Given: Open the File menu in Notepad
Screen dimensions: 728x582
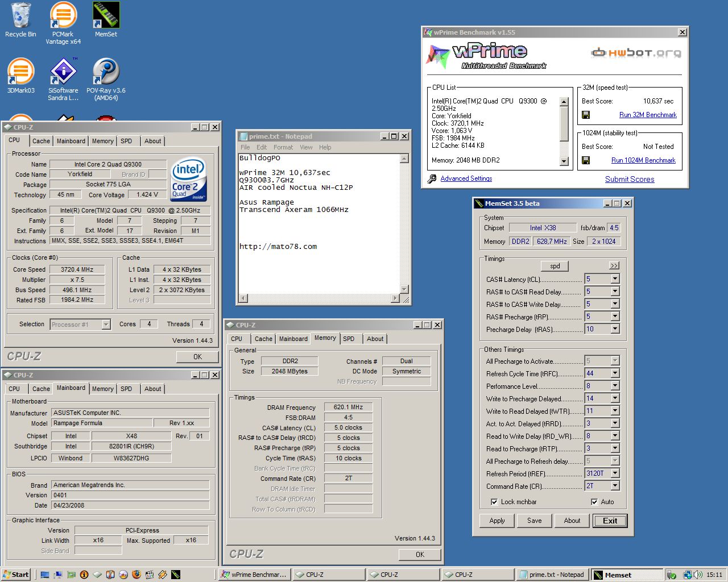Looking at the screenshot, I should point(245,147).
